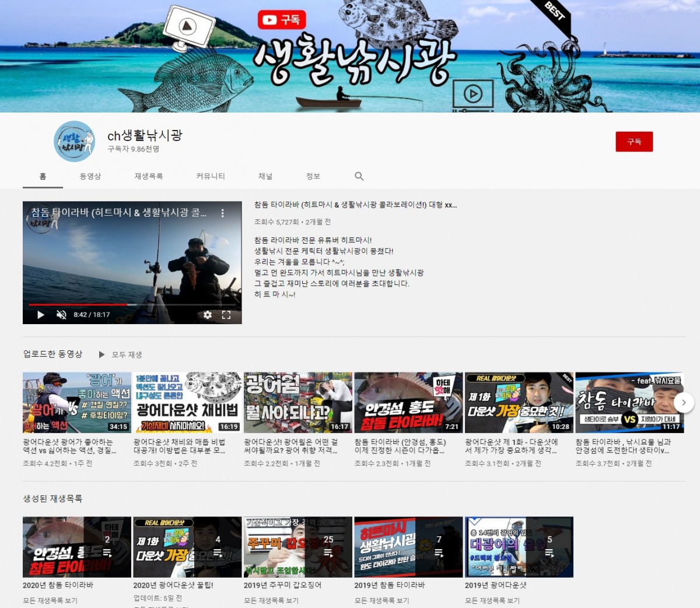Click the ch생활낚시광 channel avatar
Image resolution: width=700 pixels, height=608 pixels.
click(74, 142)
